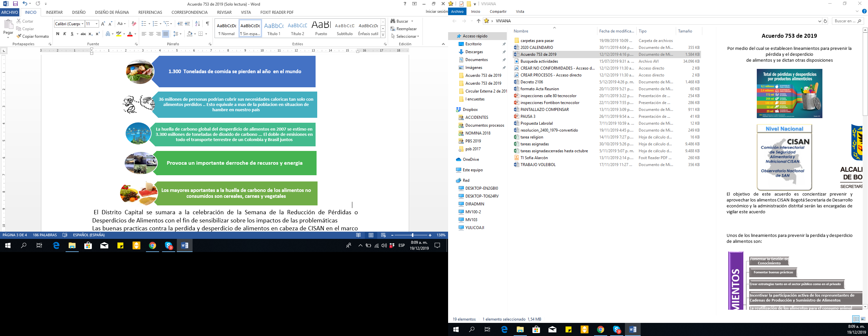Viewport: 868px width, 336px height.
Task: Click the Word zoom slider
Action: pos(412,235)
